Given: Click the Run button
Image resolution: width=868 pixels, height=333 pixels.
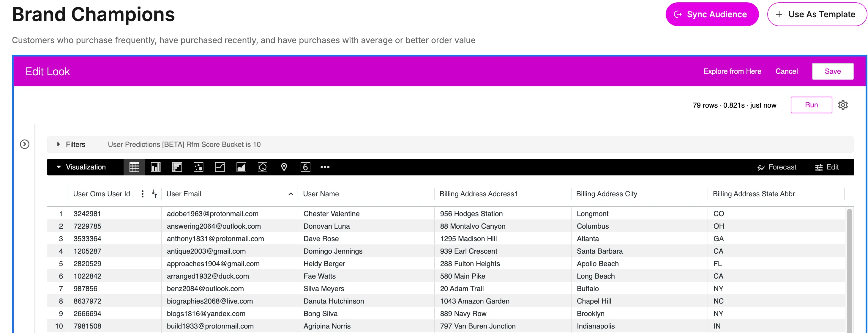Looking at the screenshot, I should tap(811, 105).
